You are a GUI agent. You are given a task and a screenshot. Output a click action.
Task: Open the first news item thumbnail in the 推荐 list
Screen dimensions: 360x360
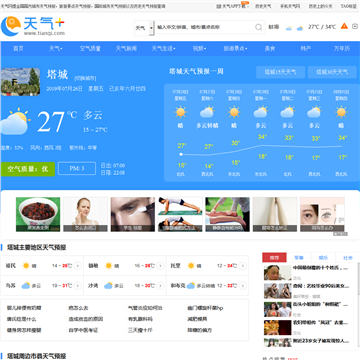[x=277, y=272]
